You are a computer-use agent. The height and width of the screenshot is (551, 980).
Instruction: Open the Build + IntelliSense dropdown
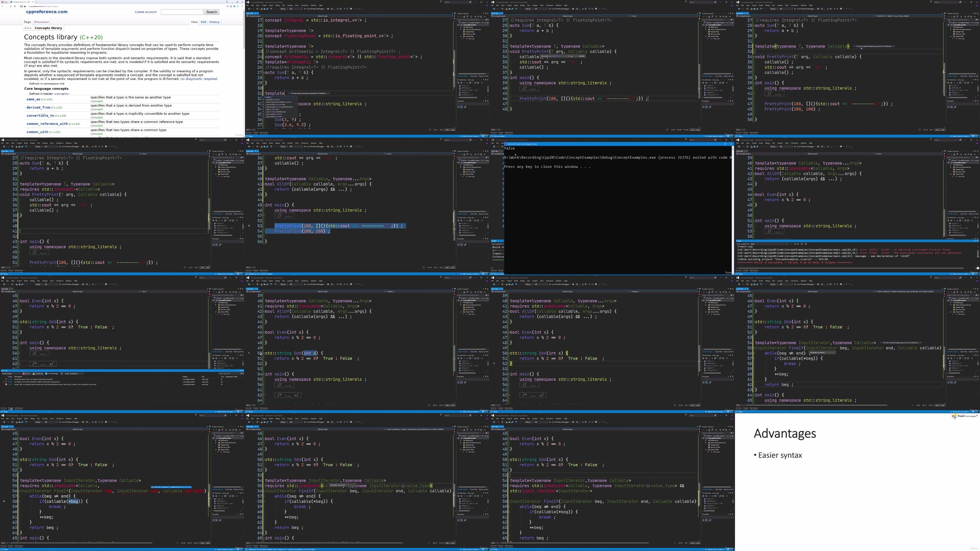pyautogui.click(x=74, y=374)
